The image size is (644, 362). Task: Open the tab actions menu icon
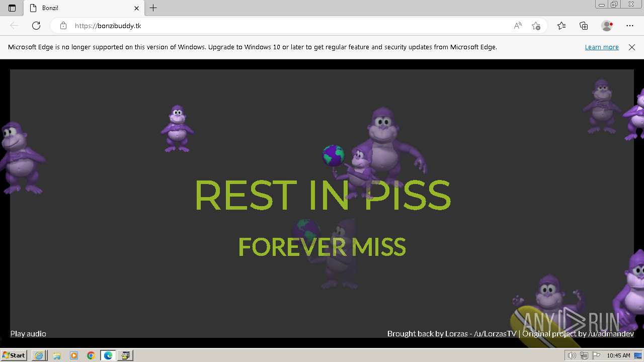(12, 8)
